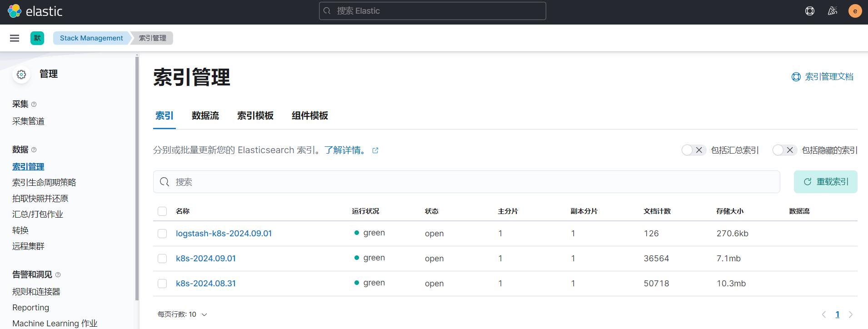Viewport: 868px width, 329px height.
Task: Sort by the 运行状况 column header
Action: coord(365,211)
